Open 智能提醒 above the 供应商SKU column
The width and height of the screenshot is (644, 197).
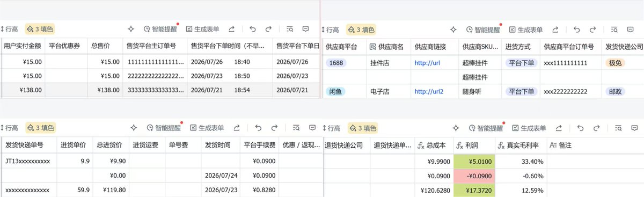tap(483, 30)
